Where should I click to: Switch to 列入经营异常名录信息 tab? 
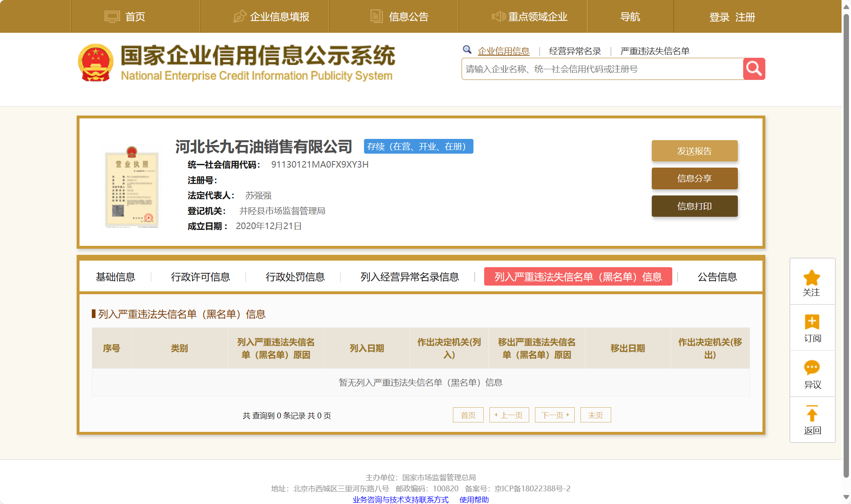click(x=410, y=277)
